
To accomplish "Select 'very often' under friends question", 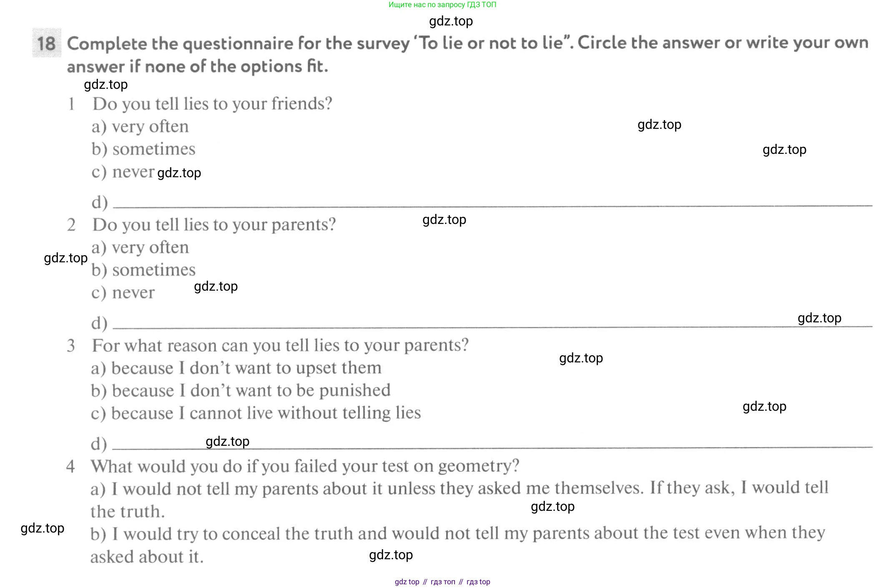I will click(x=140, y=126).
